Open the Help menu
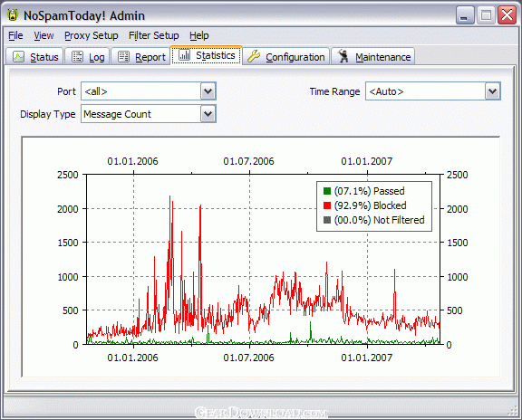This screenshot has width=522, height=420. [x=199, y=35]
